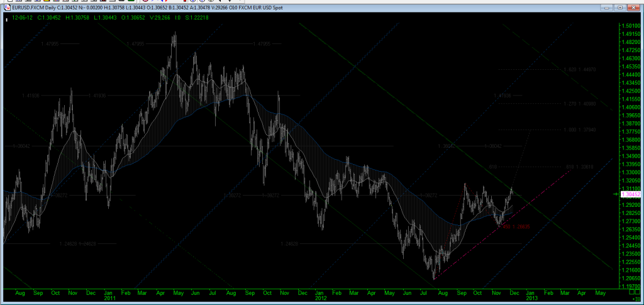Click the chart window icon in title bar

6,9
